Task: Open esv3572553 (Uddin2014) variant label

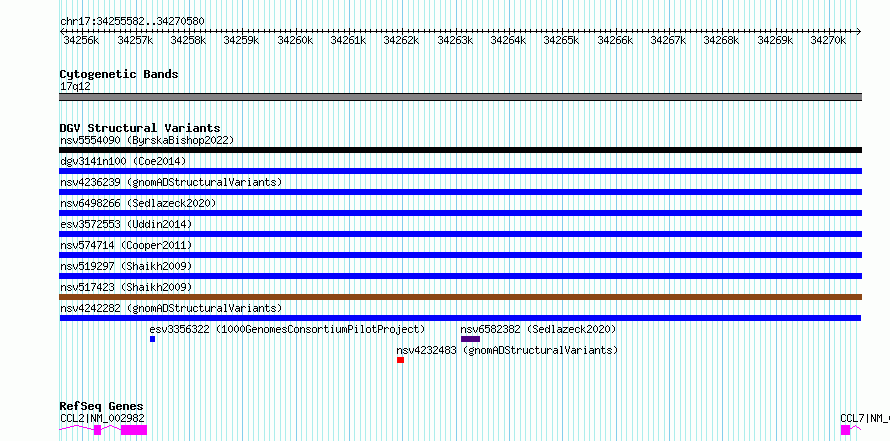Action: click(126, 224)
